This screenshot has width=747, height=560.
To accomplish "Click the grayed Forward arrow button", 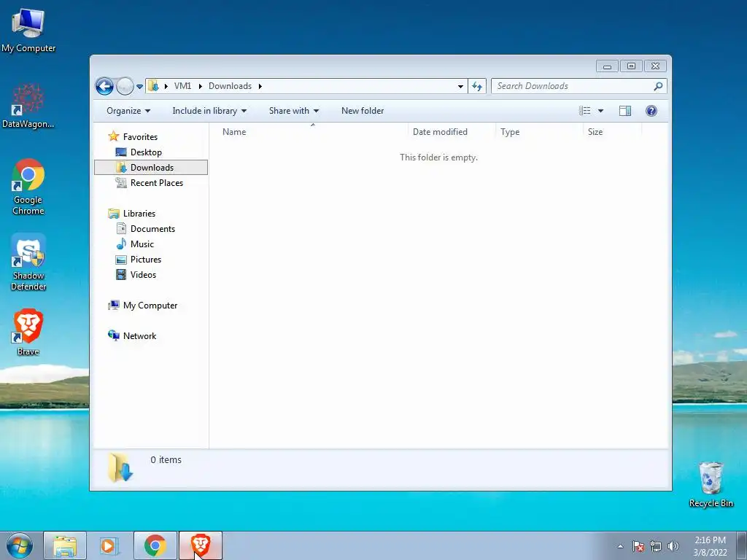I will pyautogui.click(x=125, y=86).
